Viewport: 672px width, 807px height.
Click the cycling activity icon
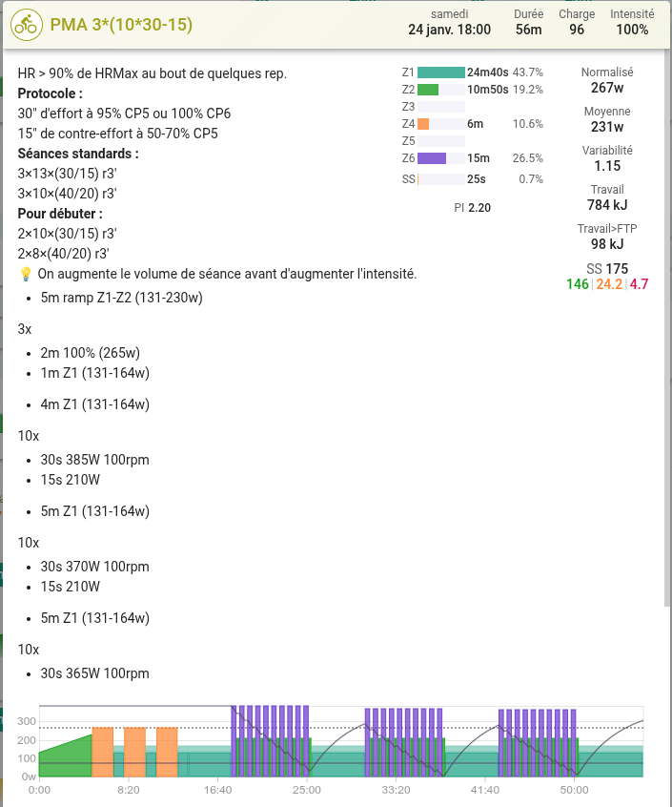(x=25, y=25)
